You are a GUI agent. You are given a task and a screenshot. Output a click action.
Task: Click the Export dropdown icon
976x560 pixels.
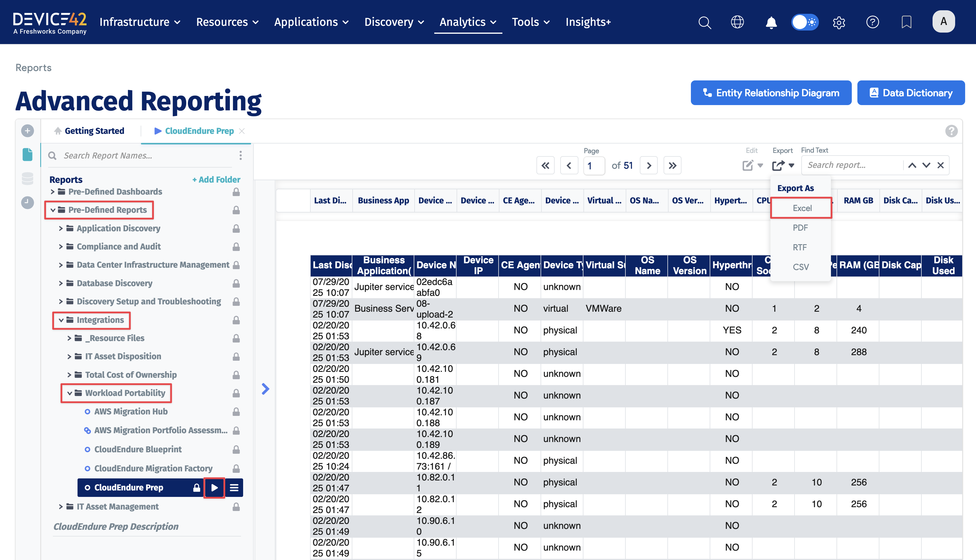coord(783,165)
